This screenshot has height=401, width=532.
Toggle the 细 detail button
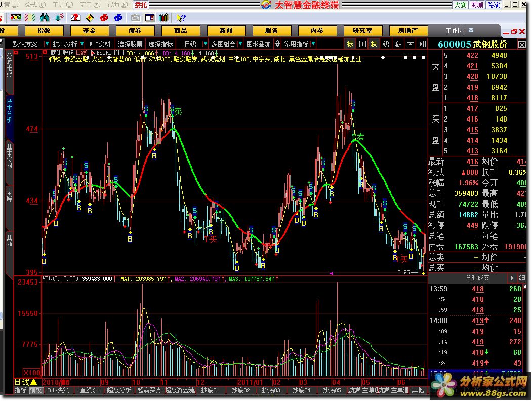[x=522, y=278]
